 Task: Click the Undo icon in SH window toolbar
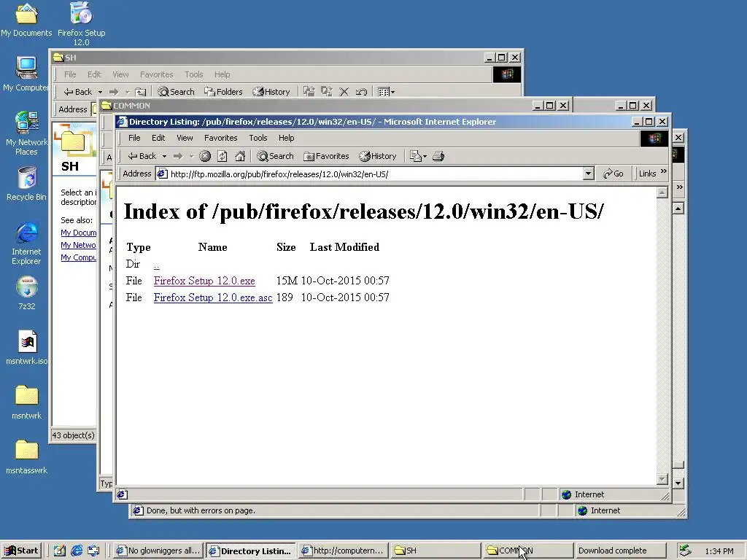(361, 92)
